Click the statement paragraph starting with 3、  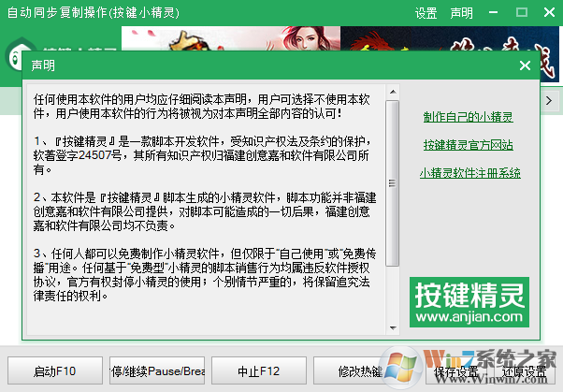(205, 275)
